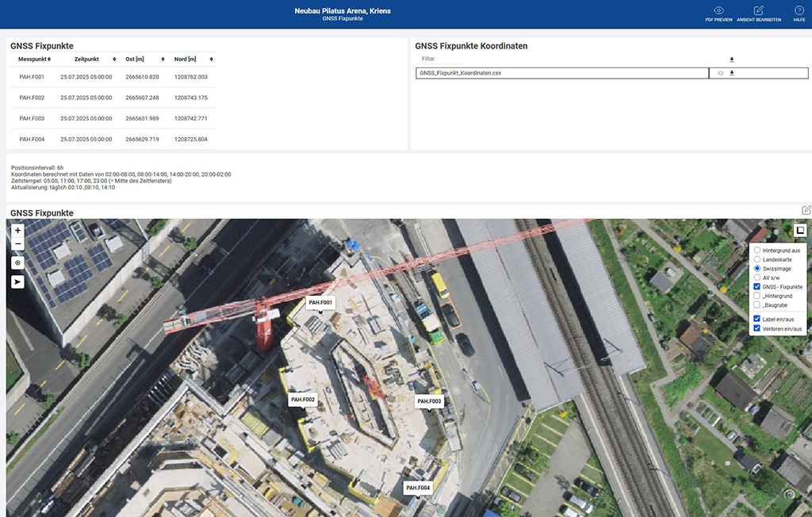This screenshot has width=812, height=517.
Task: Sort the table by Zeitpunkt column
Action: click(88, 59)
